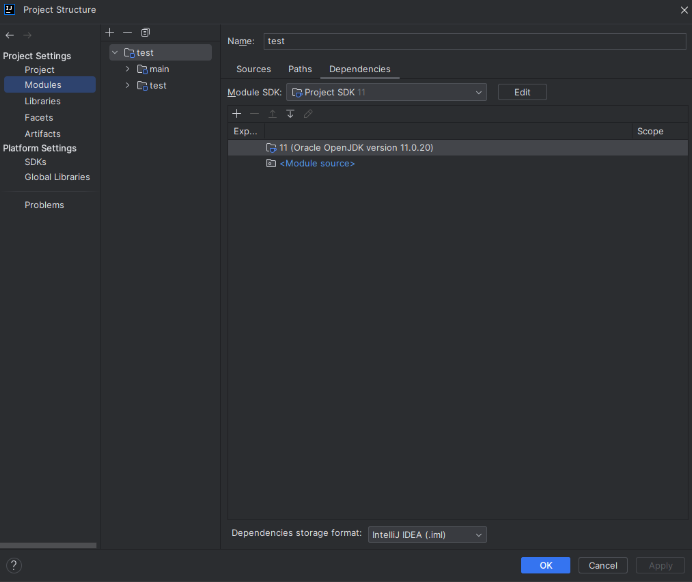Expand the nested test module node

(x=128, y=85)
